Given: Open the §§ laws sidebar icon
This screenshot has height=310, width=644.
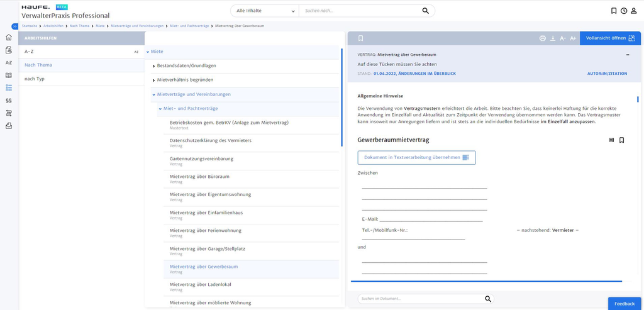Looking at the screenshot, I should click(x=9, y=100).
